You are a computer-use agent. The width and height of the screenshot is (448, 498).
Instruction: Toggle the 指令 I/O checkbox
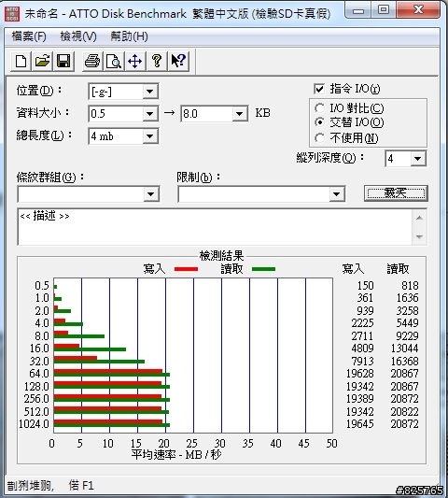319,89
